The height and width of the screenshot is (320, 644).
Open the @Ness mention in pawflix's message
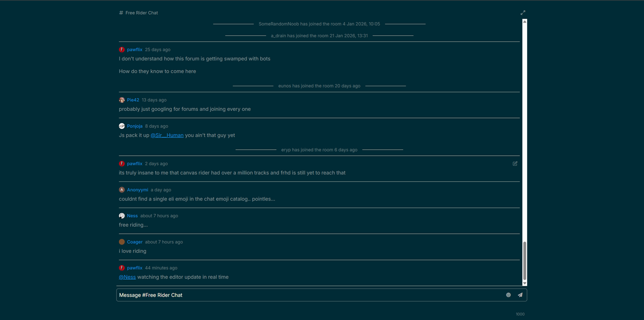127,277
